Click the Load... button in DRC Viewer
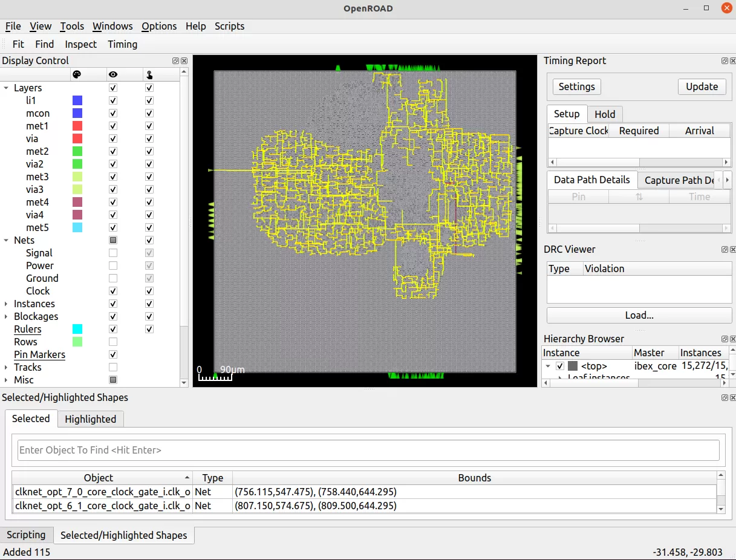The width and height of the screenshot is (736, 560). (639, 315)
